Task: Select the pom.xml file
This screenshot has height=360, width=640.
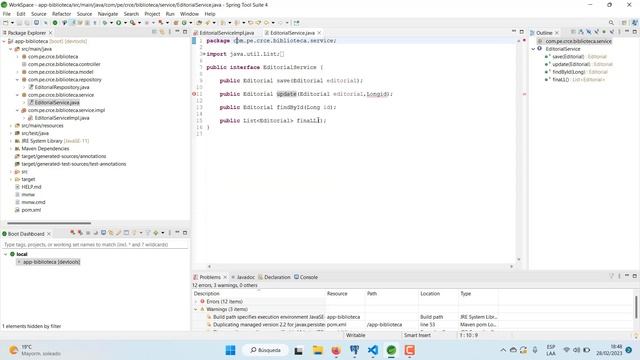Action: click(31, 210)
